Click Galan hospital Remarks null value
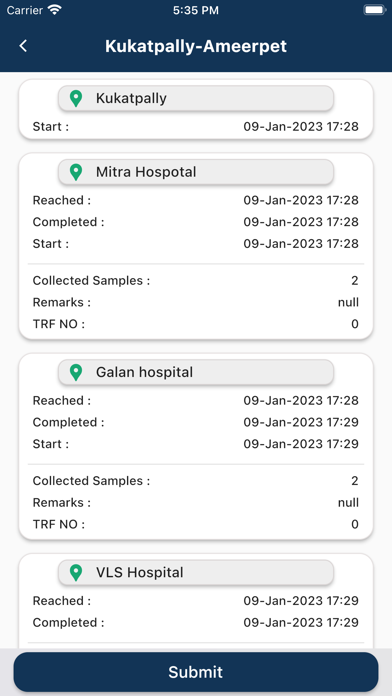Image resolution: width=392 pixels, height=696 pixels. (348, 502)
